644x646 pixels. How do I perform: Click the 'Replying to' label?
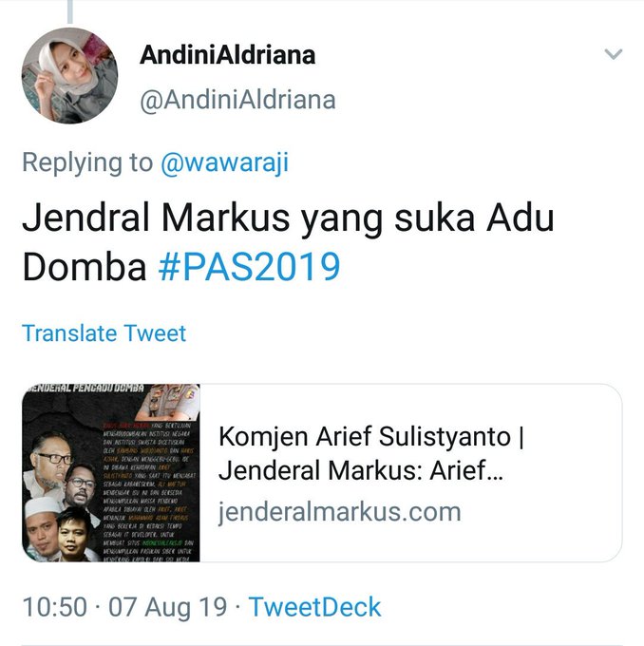pyautogui.click(x=87, y=162)
